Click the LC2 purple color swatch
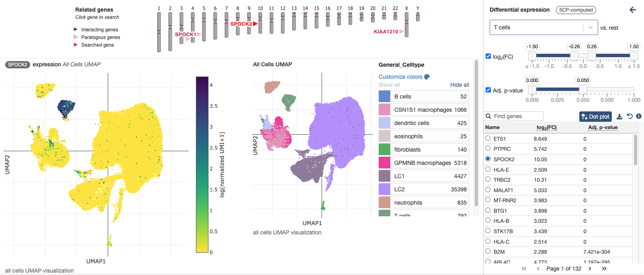The height and width of the screenshot is (275, 644). [385, 189]
